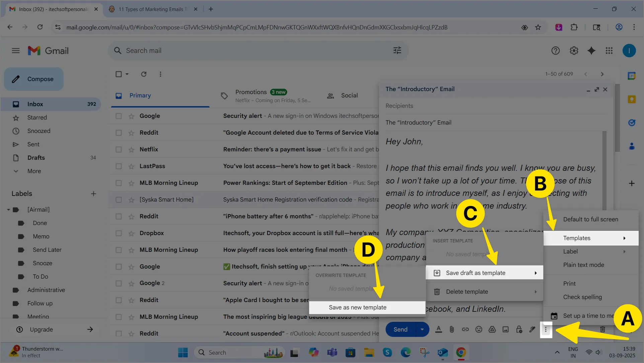The width and height of the screenshot is (644, 363).
Task: Open the select-all checkbox dropdown arrow
Action: 127,74
